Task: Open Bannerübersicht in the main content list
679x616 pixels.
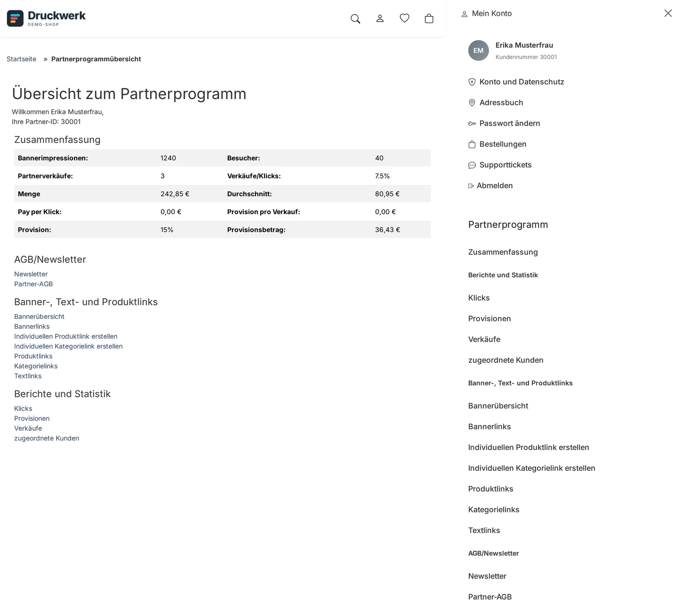Action: pyautogui.click(x=39, y=316)
